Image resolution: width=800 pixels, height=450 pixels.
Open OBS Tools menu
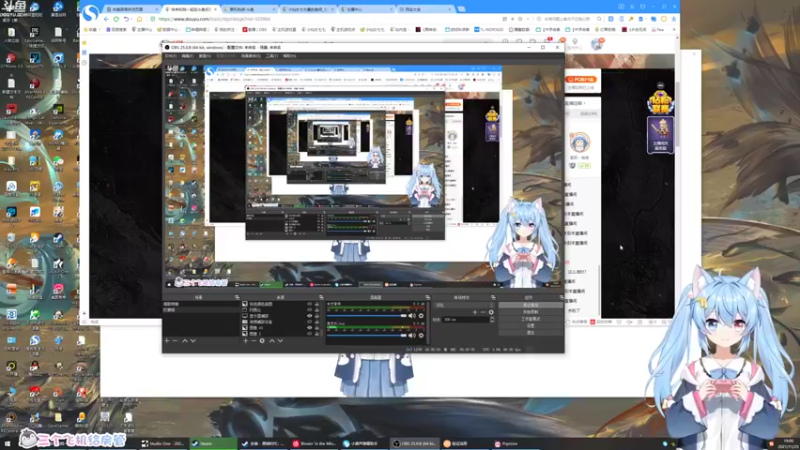pyautogui.click(x=272, y=56)
